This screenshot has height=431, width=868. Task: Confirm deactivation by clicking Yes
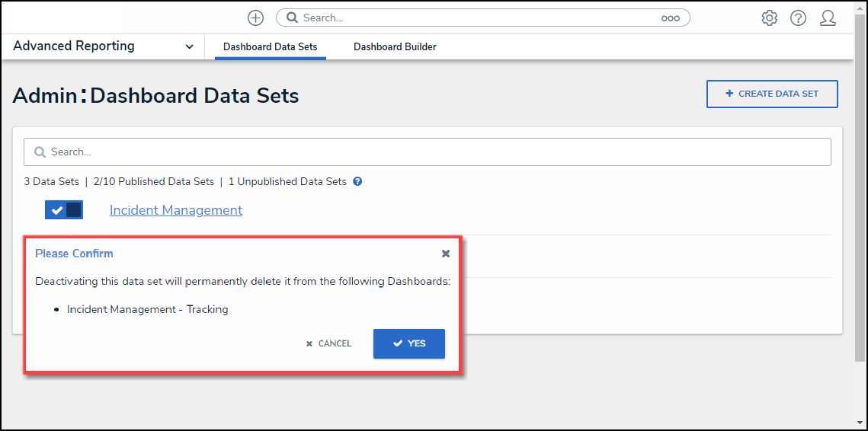point(409,343)
